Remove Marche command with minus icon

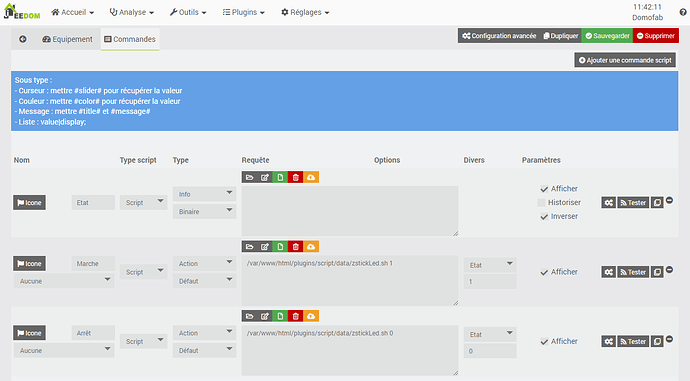pyautogui.click(x=669, y=270)
